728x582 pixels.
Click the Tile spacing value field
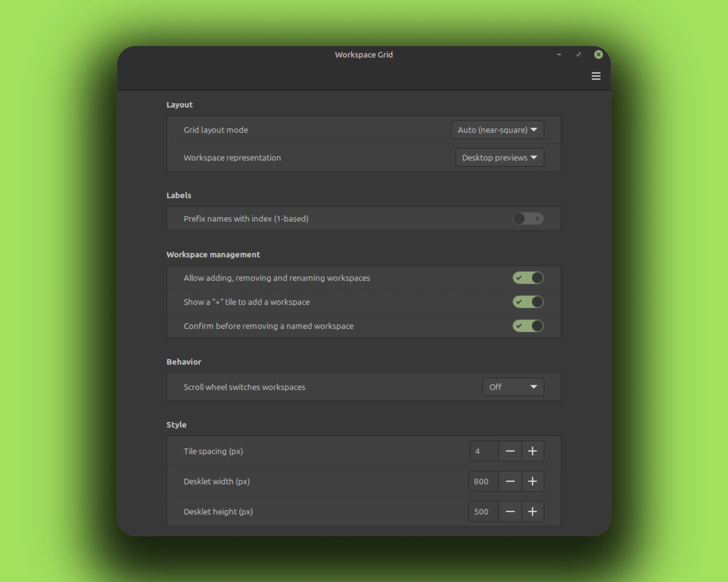(x=484, y=451)
